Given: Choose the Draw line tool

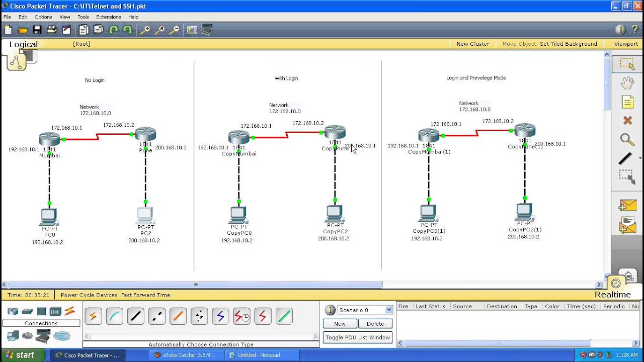Looking at the screenshot, I should tap(625, 159).
